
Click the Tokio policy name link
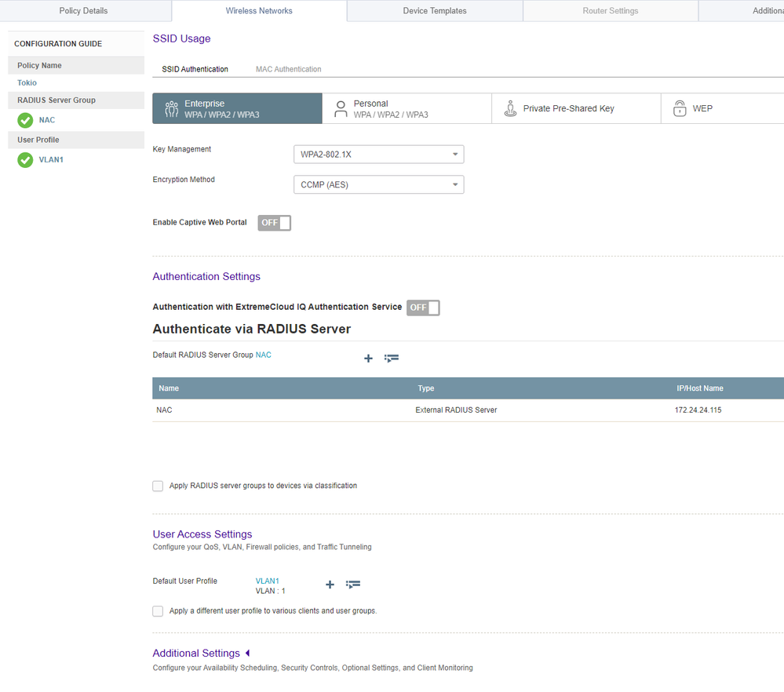tap(27, 83)
